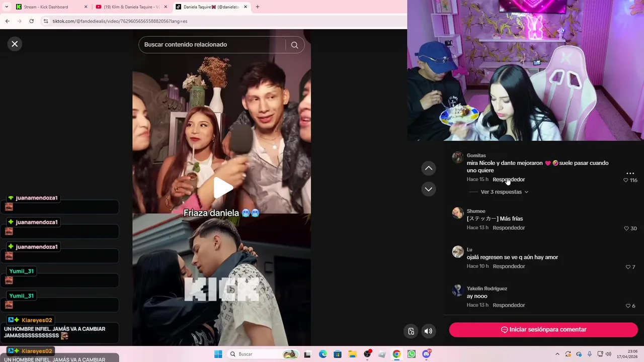The image size is (644, 362).
Task: Close the TikTok tab
Action: pos(246,7)
